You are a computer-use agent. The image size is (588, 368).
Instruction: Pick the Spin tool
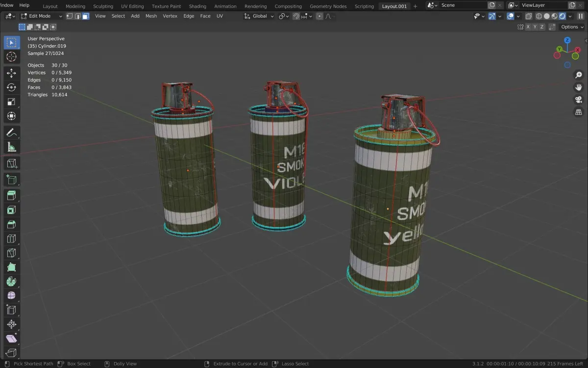coord(11,282)
